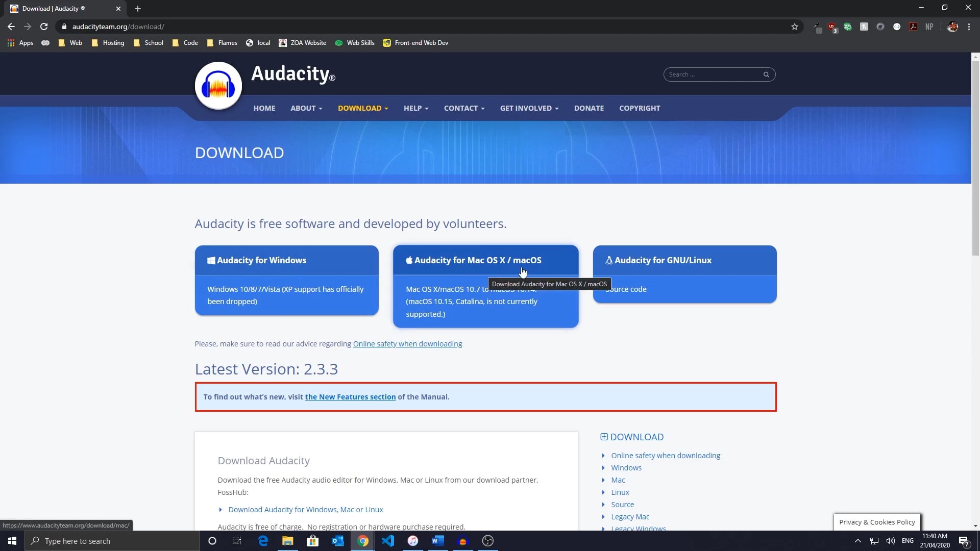
Task: Open the Linux sidebar link
Action: [620, 492]
